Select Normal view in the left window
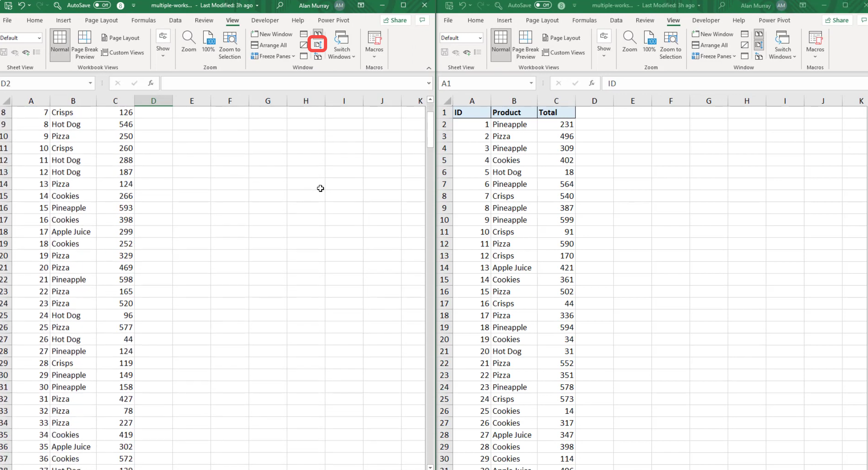Screen dimensions: 868x470 (60, 45)
